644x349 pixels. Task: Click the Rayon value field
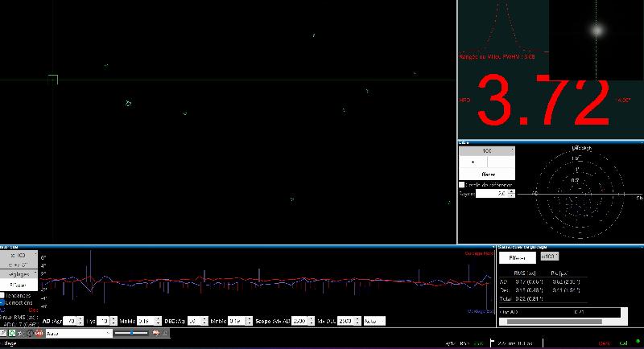point(492,194)
